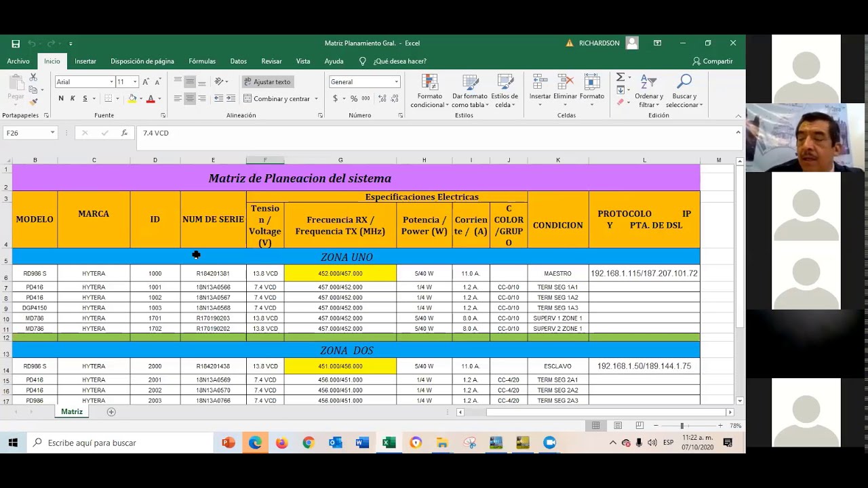Align text to the right
This screenshot has width=868, height=488.
(202, 98)
